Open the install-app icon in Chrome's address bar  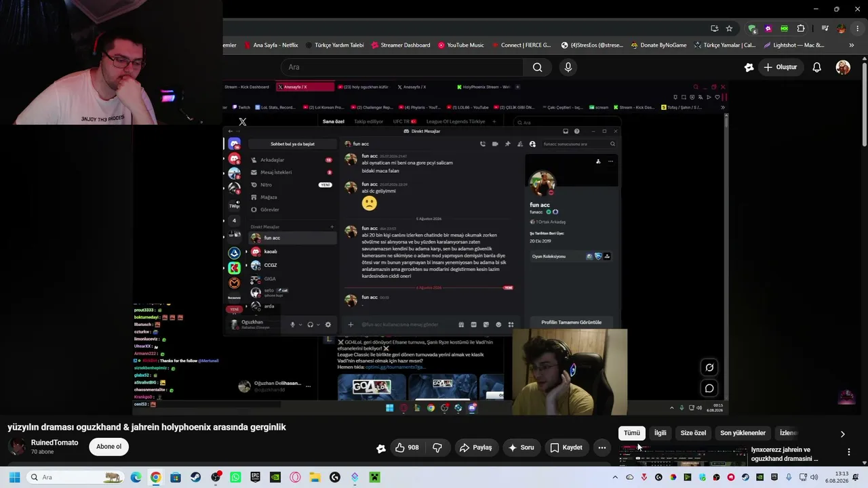tap(715, 28)
